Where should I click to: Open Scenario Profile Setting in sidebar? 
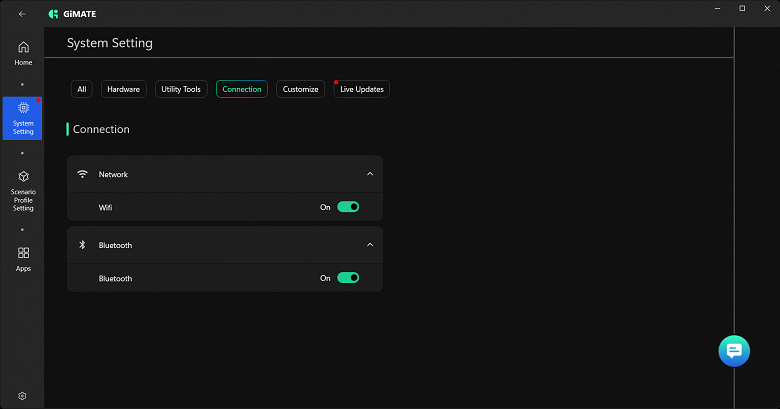[23, 190]
